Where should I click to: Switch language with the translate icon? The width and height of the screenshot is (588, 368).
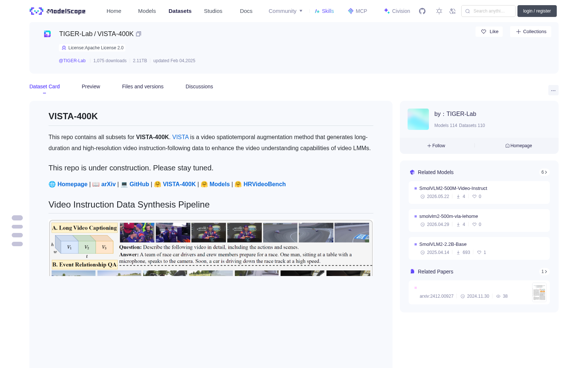pos(453,11)
